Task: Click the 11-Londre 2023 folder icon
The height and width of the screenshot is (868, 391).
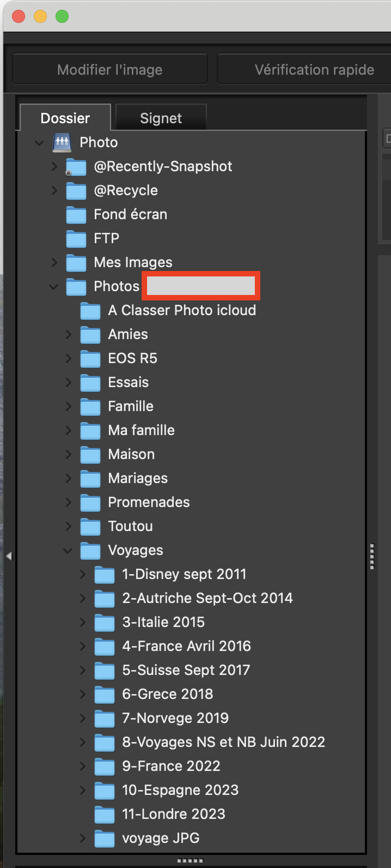Action: [x=104, y=815]
